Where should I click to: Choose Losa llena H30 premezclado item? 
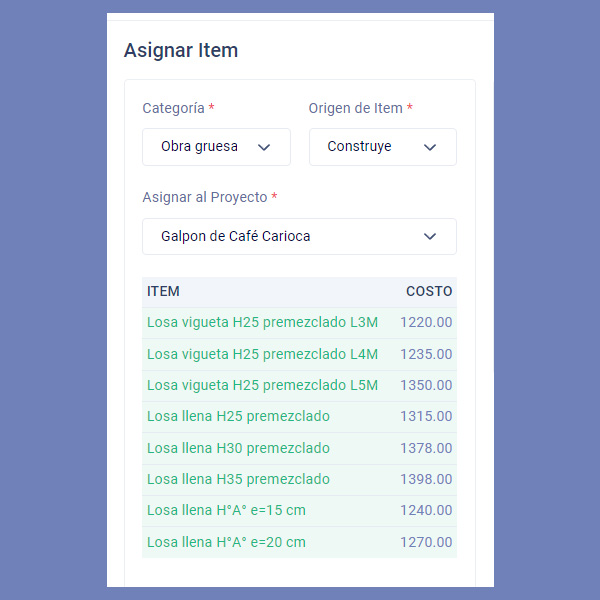click(238, 448)
